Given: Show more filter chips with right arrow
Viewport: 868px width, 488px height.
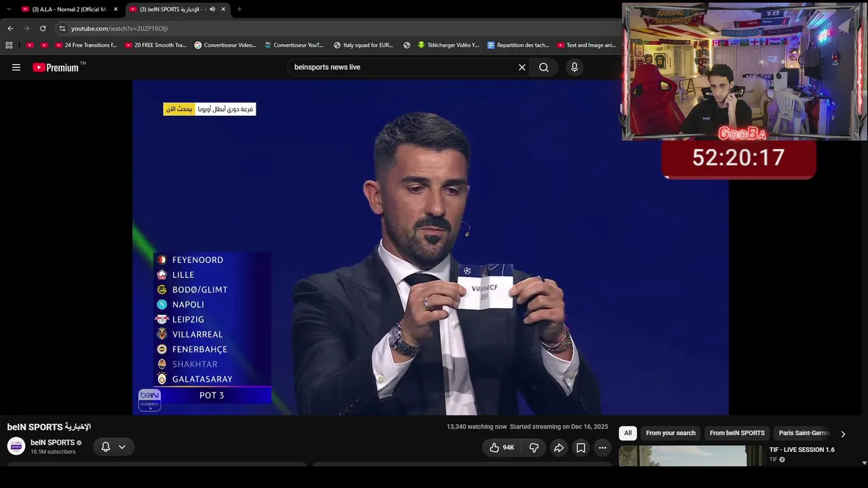Looking at the screenshot, I should click(x=843, y=434).
